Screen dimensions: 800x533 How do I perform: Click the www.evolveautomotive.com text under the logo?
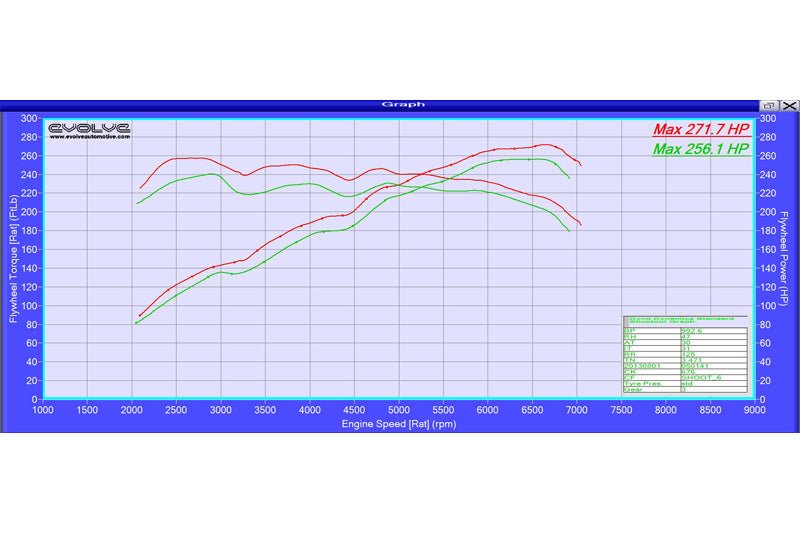[90, 138]
